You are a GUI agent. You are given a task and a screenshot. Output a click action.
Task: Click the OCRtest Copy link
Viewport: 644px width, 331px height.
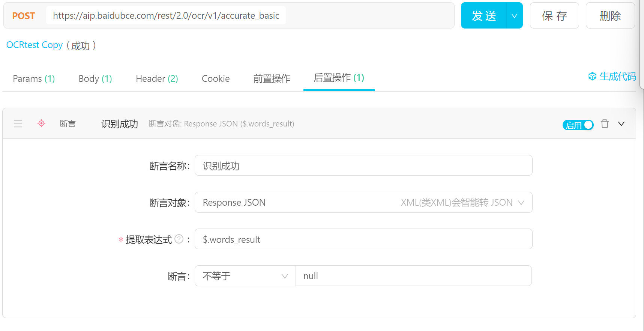tap(35, 45)
